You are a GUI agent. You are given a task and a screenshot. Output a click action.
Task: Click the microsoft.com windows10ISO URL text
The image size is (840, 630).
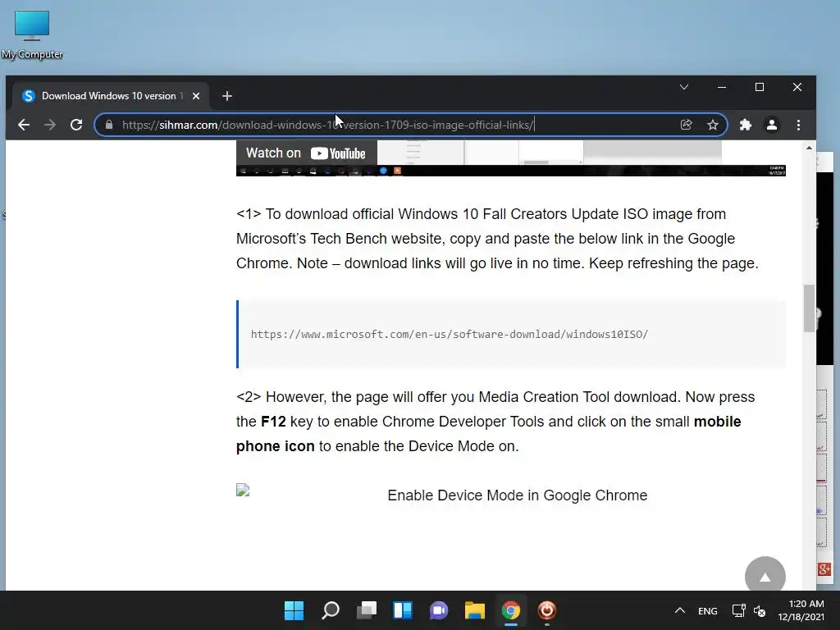pos(450,335)
